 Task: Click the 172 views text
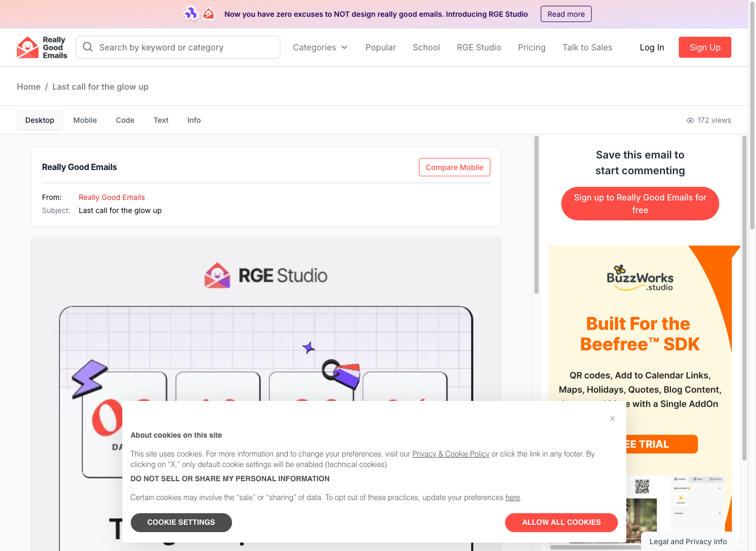click(715, 120)
